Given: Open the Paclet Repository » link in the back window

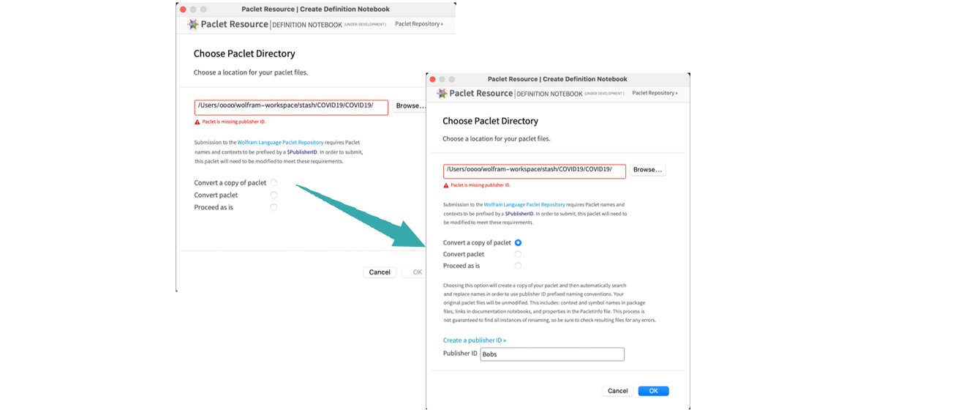Looking at the screenshot, I should click(x=418, y=24).
